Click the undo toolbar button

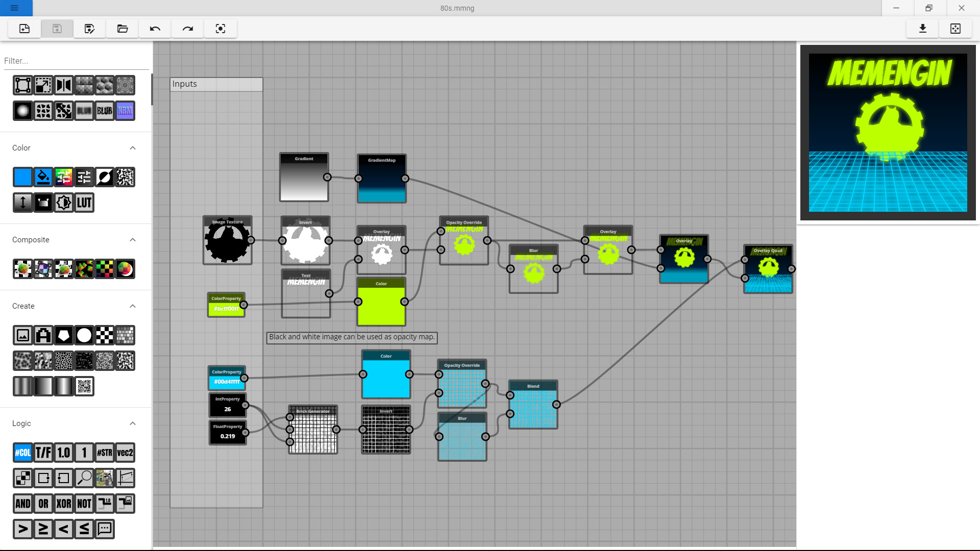click(x=155, y=29)
